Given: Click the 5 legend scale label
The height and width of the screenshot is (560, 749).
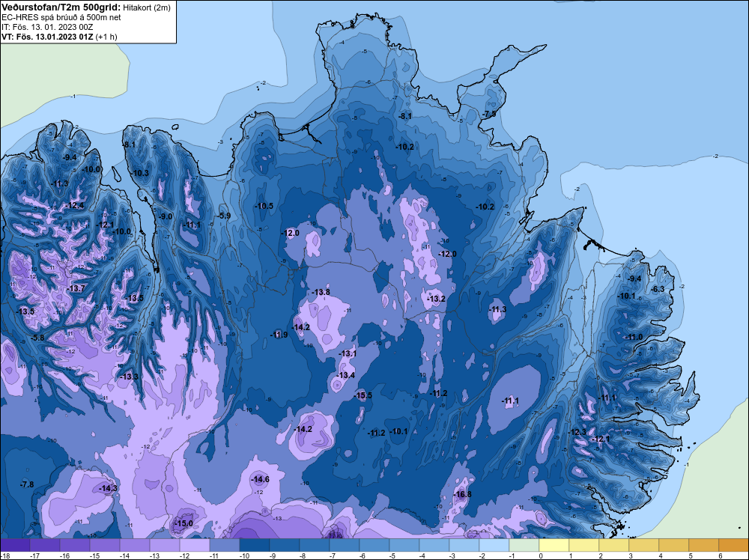Looking at the screenshot, I should pos(691,556).
